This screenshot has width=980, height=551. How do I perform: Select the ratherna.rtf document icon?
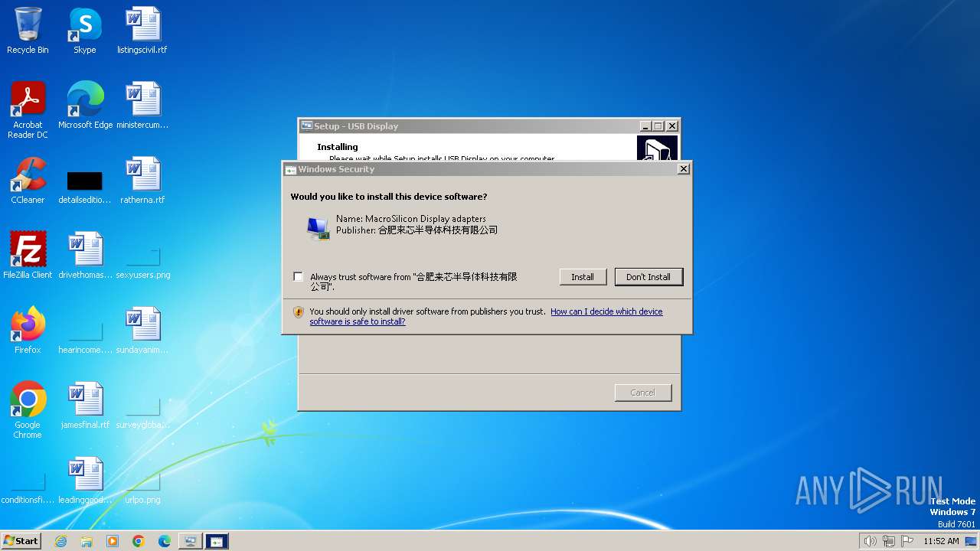coord(142,181)
